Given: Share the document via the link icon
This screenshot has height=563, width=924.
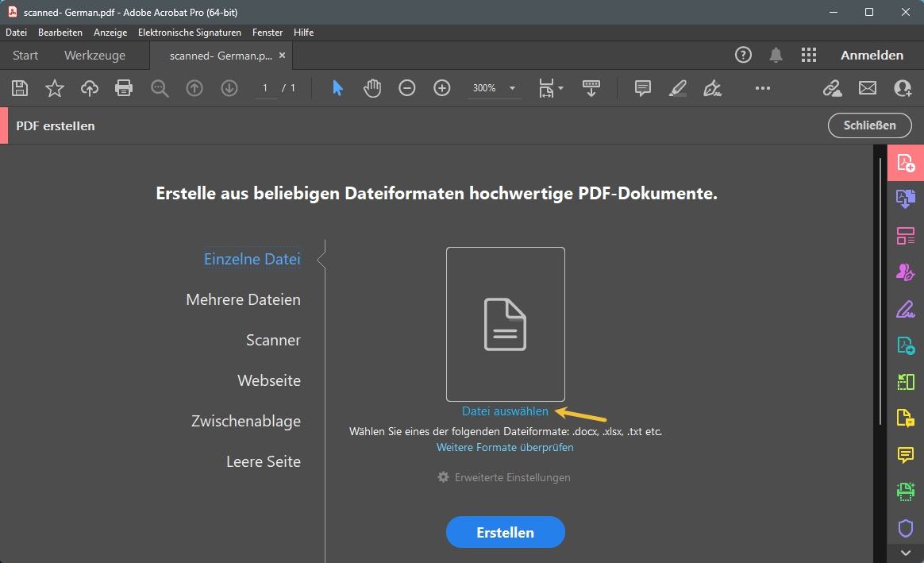Looking at the screenshot, I should coord(832,88).
